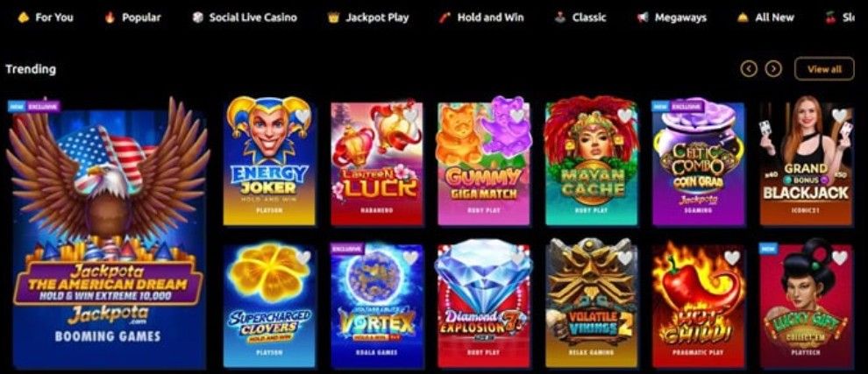Click the heart on Grand Bonus Blackjack
Image resolution: width=868 pixels, height=374 pixels.
(x=839, y=116)
